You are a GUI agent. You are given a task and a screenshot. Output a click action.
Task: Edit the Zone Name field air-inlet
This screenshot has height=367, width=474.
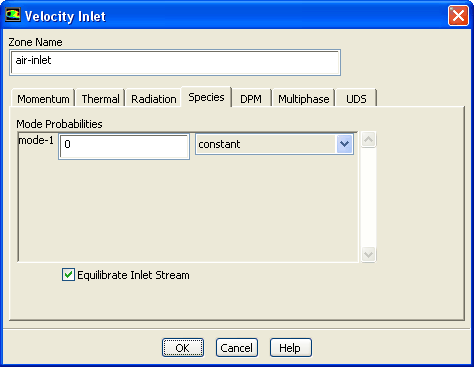[x=175, y=62]
